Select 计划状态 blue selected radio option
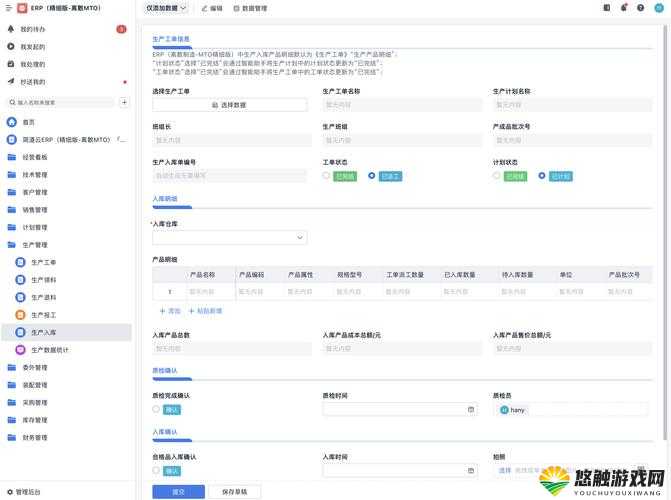 pyautogui.click(x=542, y=176)
